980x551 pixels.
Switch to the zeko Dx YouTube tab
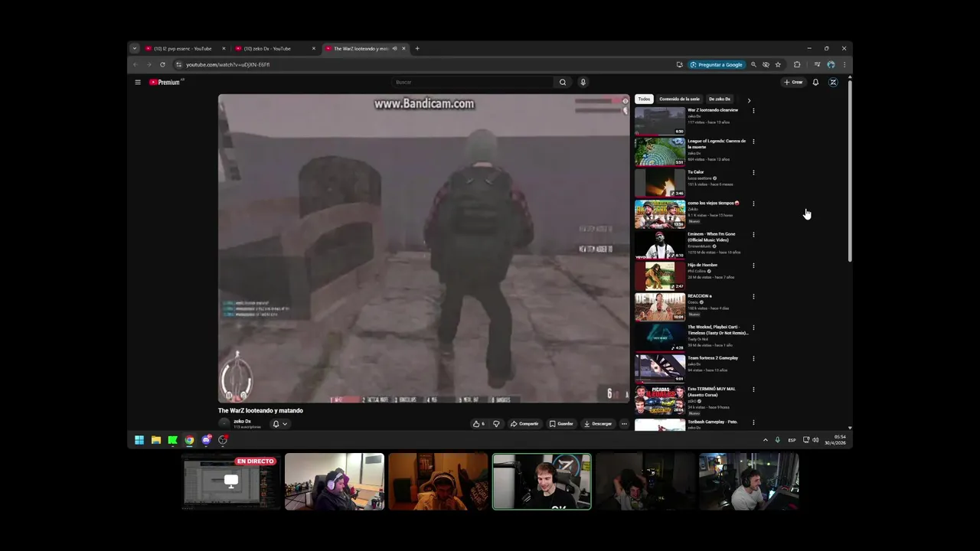point(275,48)
